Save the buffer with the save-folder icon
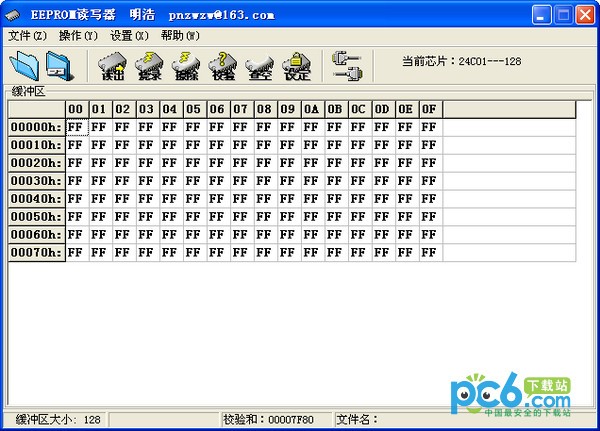The height and width of the screenshot is (431, 600). click(x=60, y=66)
